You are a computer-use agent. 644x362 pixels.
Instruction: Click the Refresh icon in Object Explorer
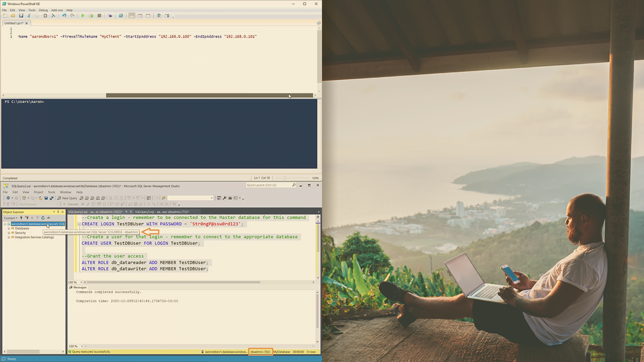(x=43, y=218)
